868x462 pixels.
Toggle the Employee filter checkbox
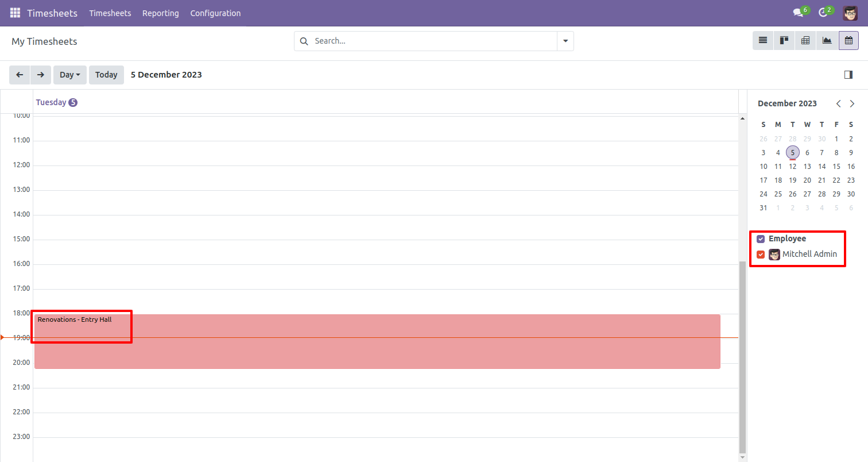point(761,239)
